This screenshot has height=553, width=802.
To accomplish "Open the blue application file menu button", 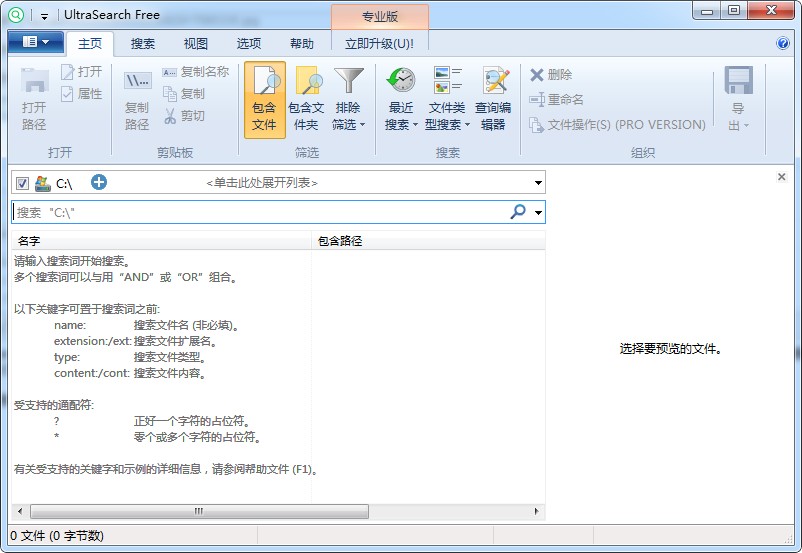I will coord(36,42).
